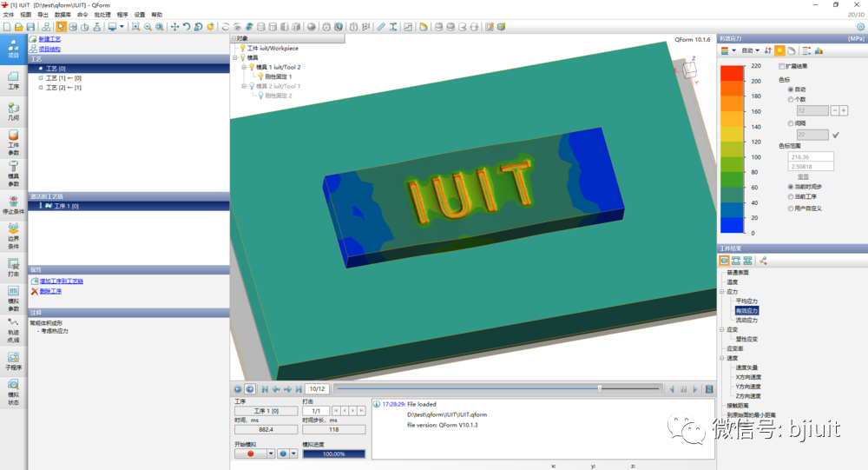Open the 导出 menu
This screenshot has height=470, width=868.
click(x=43, y=15)
